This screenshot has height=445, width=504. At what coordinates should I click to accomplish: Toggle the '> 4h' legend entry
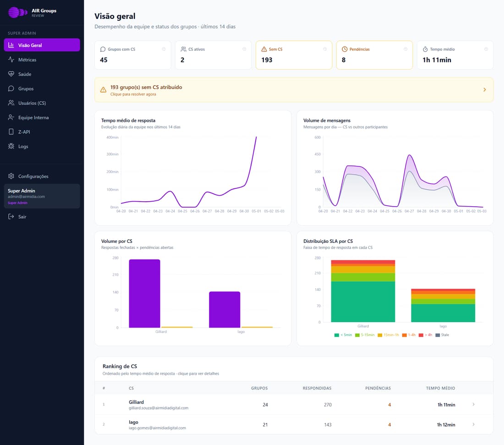425,335
